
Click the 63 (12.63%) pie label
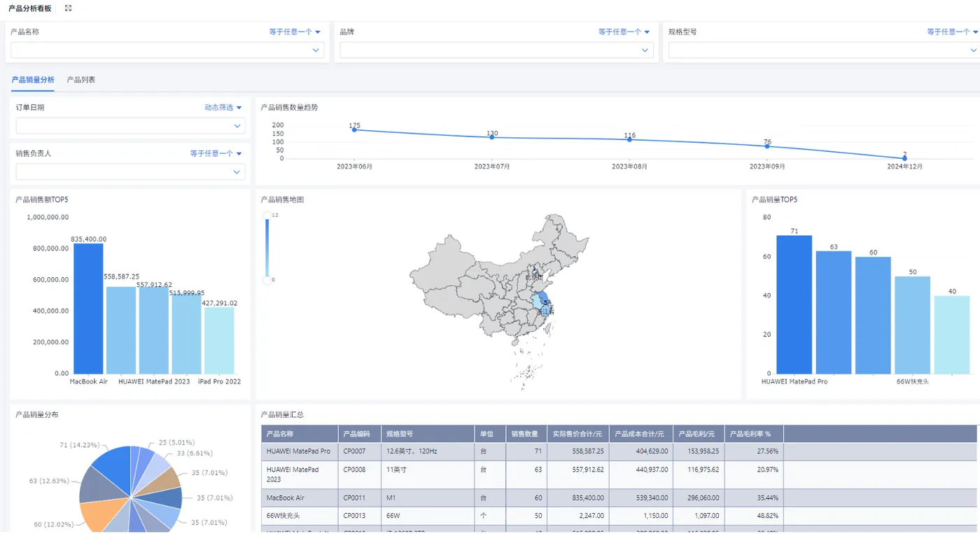[48, 481]
